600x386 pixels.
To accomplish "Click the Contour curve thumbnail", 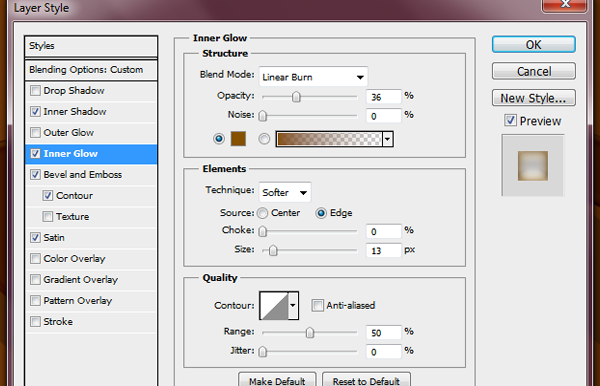I will point(274,305).
